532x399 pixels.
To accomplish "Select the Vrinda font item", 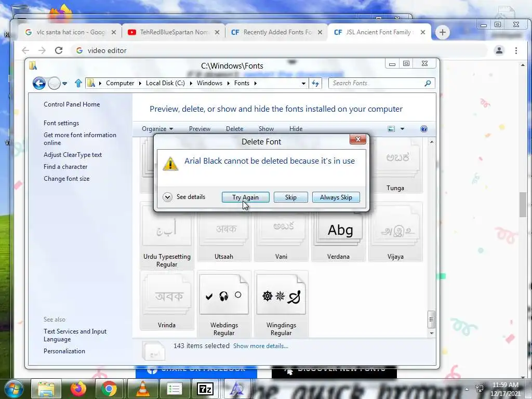I will pyautogui.click(x=167, y=300).
